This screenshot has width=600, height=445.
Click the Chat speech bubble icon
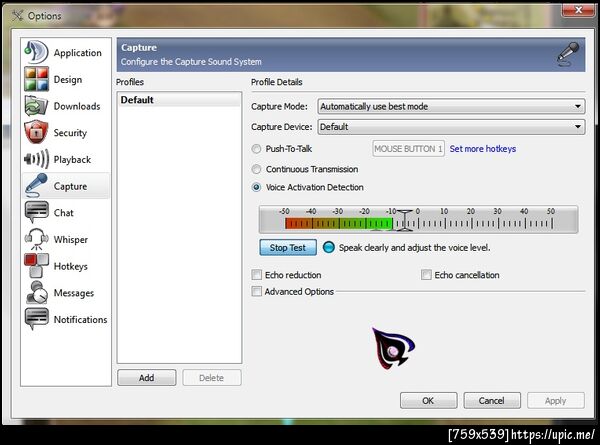36,212
